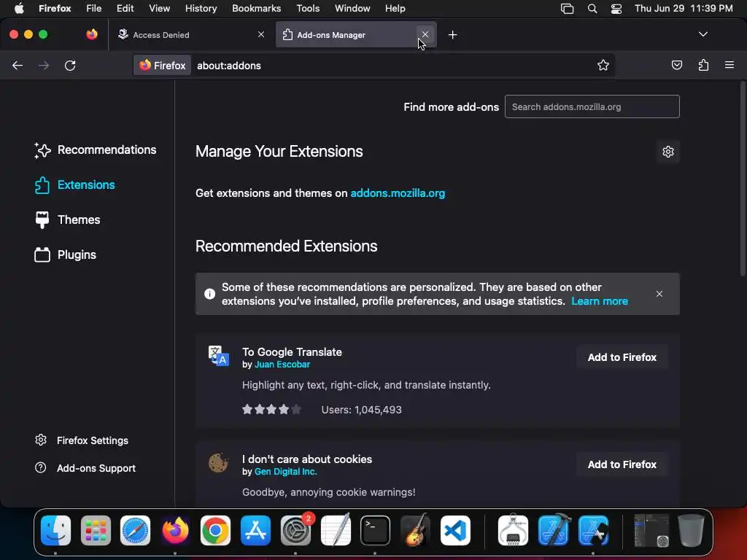The image size is (747, 560).
Task: Open TextEdit from the dock
Action: (336, 530)
